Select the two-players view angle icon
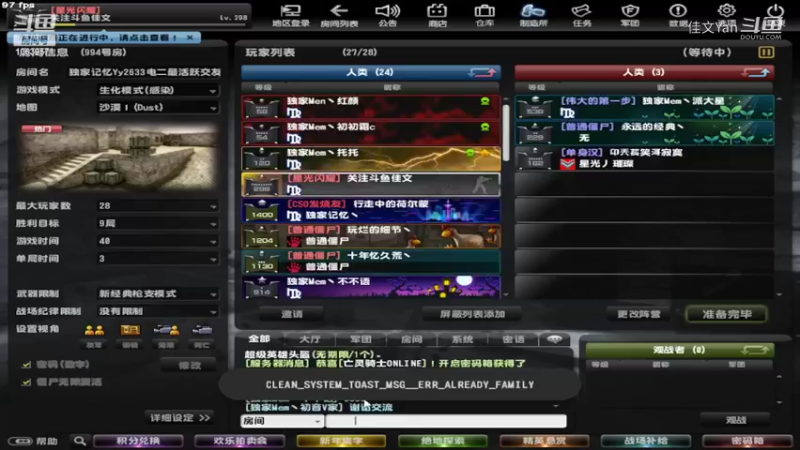The image size is (800, 450). (94, 331)
